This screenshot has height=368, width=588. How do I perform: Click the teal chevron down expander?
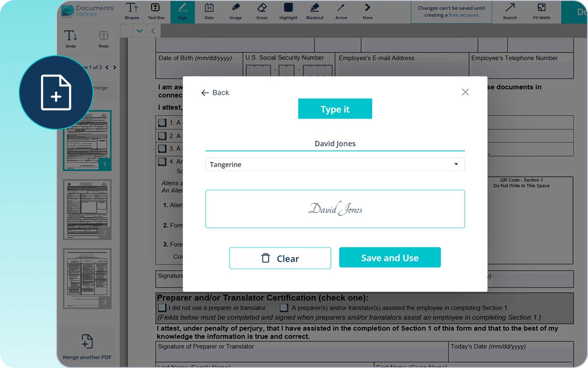coord(139,31)
